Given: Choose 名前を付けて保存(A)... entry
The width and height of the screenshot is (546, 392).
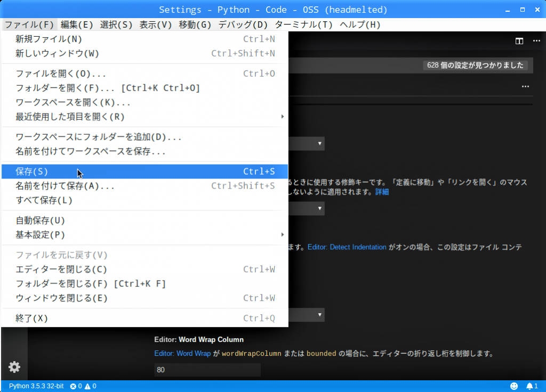Looking at the screenshot, I should click(145, 186).
